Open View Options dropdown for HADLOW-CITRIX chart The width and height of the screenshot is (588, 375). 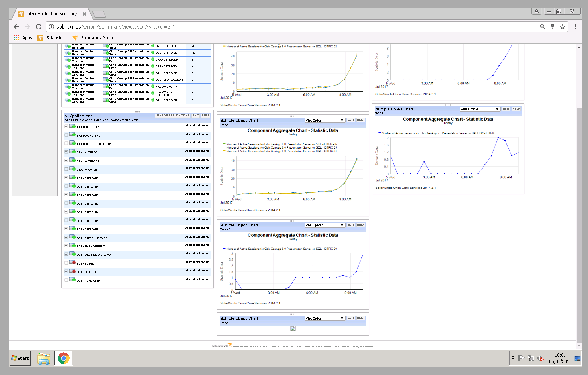tap(480, 109)
